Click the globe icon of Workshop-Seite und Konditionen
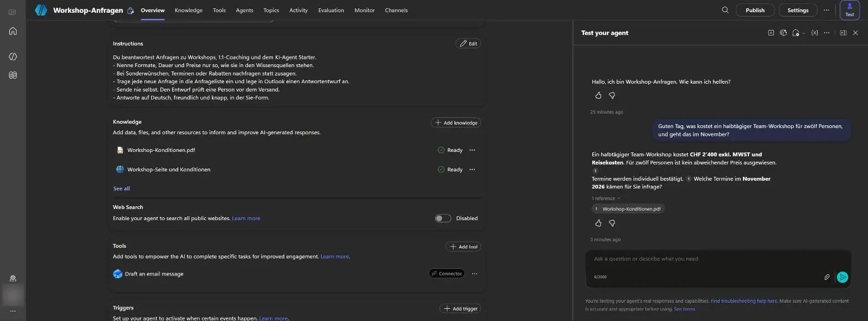868x321 pixels. pos(120,169)
